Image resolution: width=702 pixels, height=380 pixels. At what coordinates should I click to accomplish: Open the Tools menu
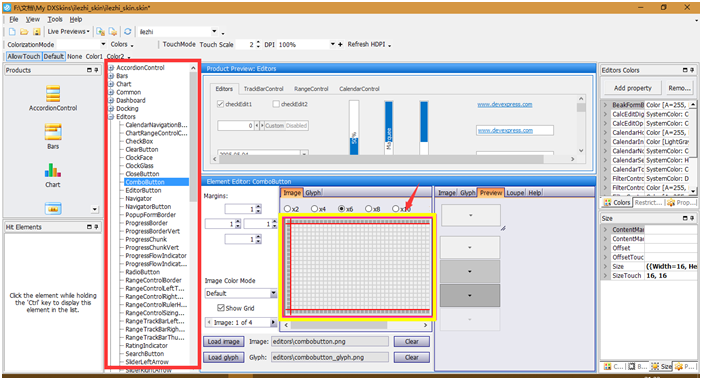click(55, 20)
